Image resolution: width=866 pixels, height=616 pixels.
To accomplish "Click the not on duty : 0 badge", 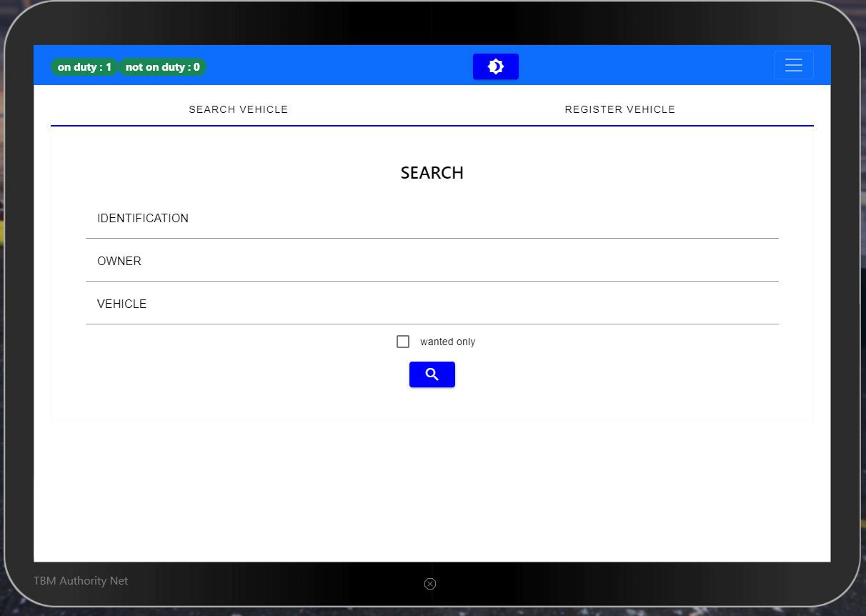I will [x=163, y=67].
